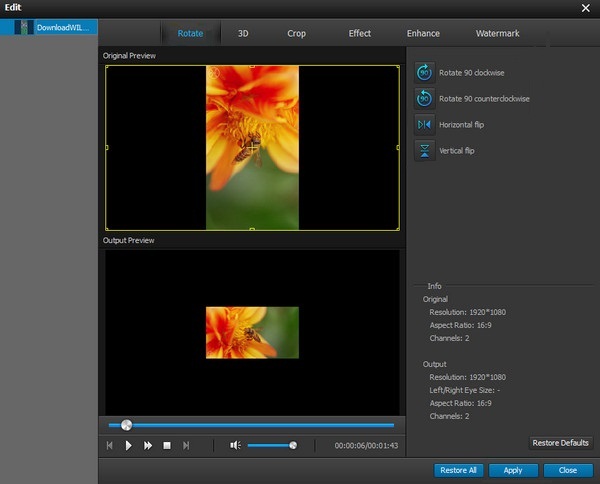Click the playback progress slider handle

[x=126, y=425]
